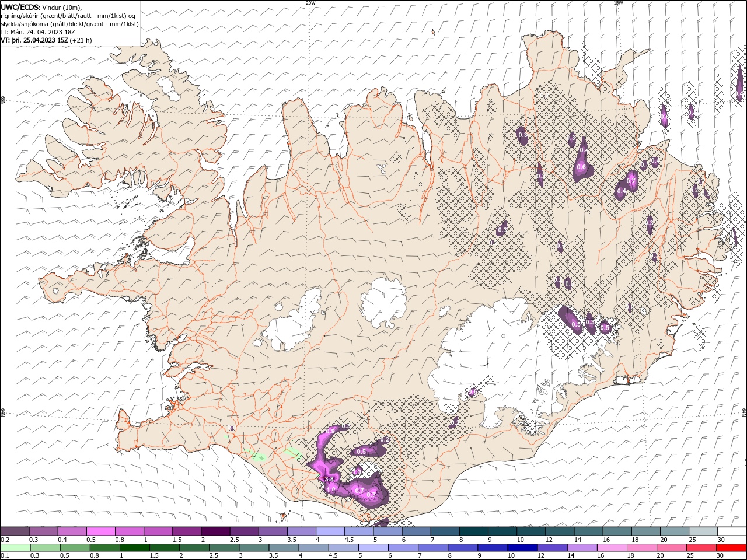Pick the white top-row swatch starting at 30
The width and height of the screenshot is (747, 560).
(x=732, y=531)
